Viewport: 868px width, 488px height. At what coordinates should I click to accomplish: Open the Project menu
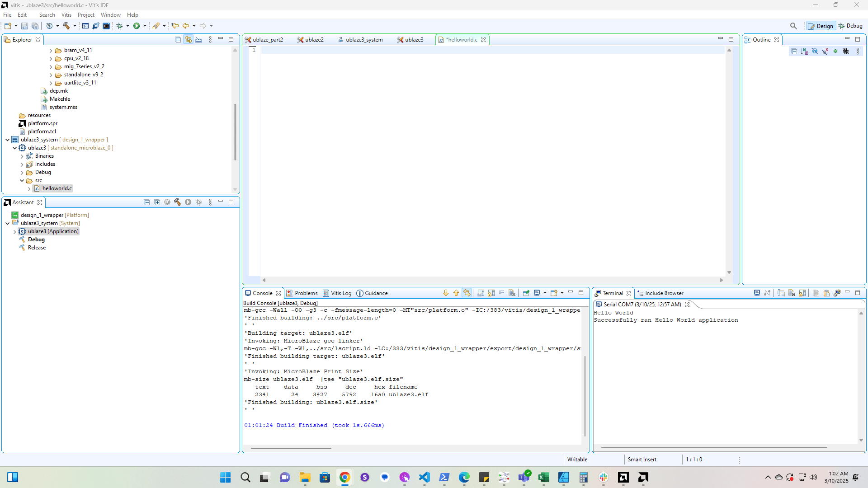[86, 15]
